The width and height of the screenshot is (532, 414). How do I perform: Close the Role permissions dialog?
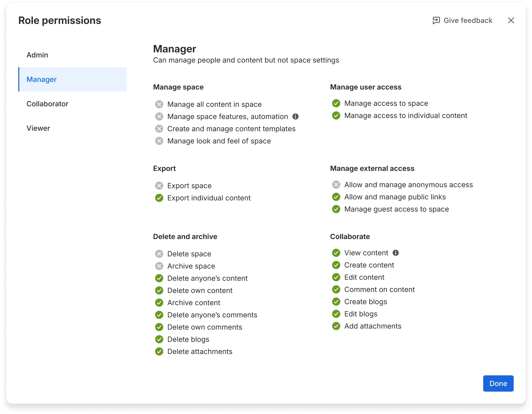click(511, 20)
